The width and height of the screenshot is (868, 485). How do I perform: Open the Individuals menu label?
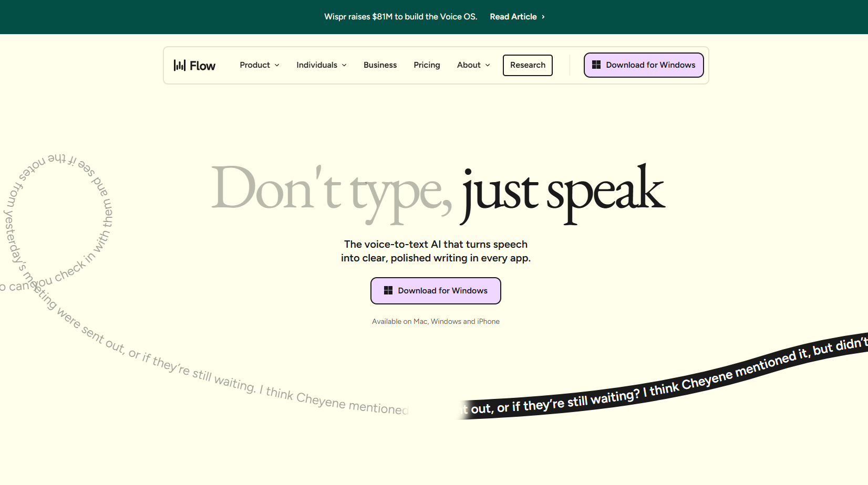coord(317,65)
